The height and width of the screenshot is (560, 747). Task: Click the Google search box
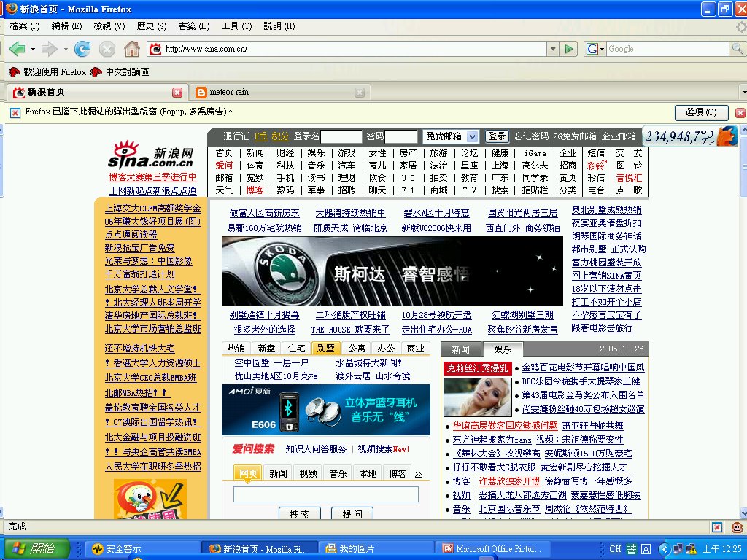[x=668, y=49]
